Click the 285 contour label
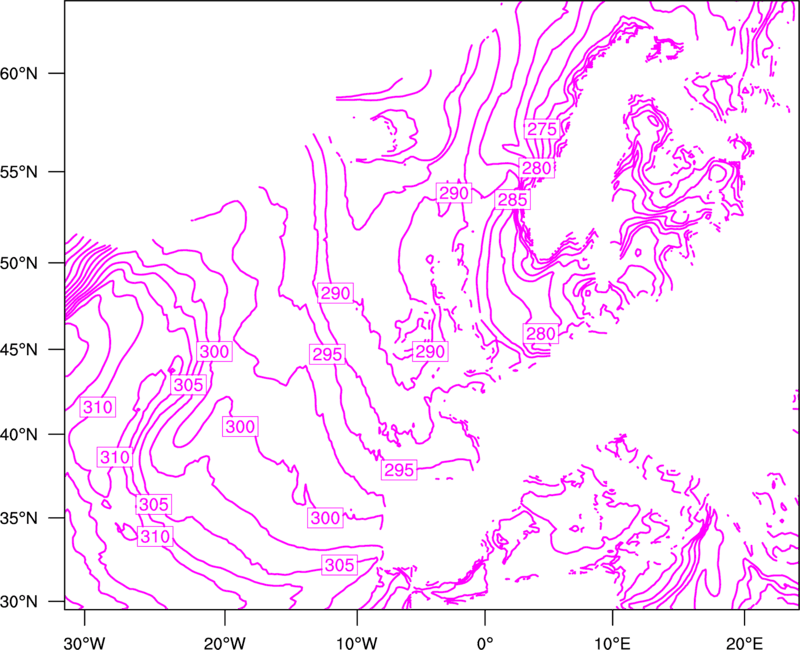The width and height of the screenshot is (800, 650). point(512,199)
